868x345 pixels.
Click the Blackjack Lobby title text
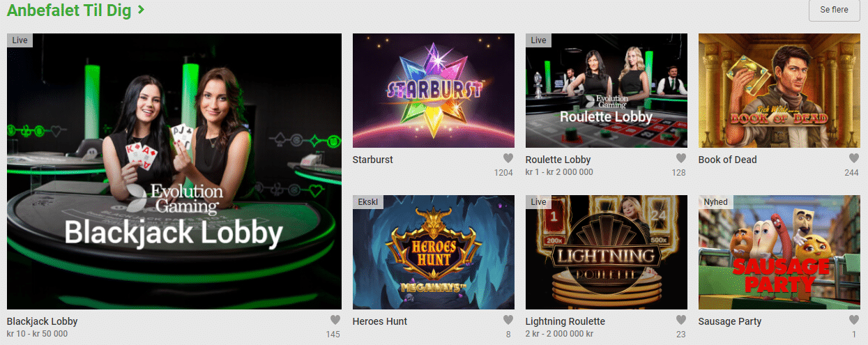[x=42, y=321]
